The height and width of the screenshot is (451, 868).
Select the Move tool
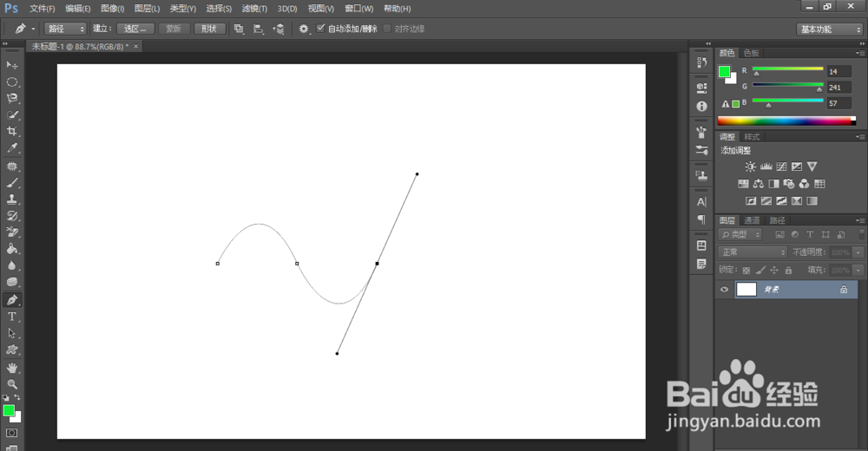11,65
